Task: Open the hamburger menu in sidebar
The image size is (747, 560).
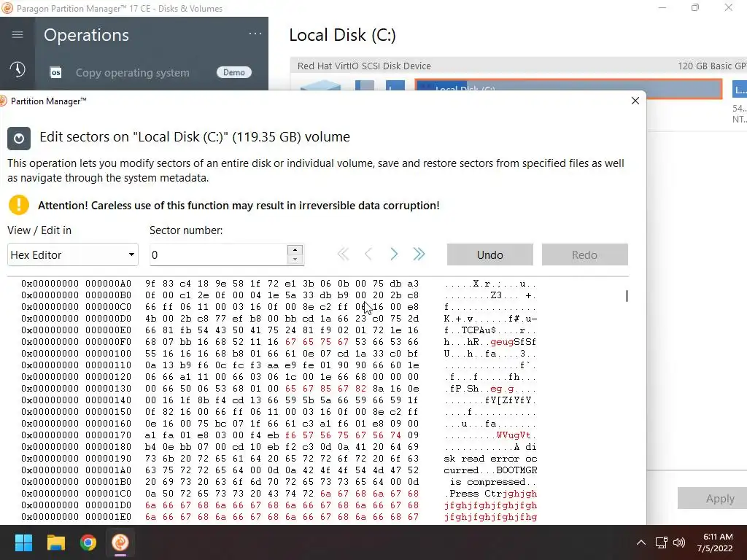Action: (18, 34)
